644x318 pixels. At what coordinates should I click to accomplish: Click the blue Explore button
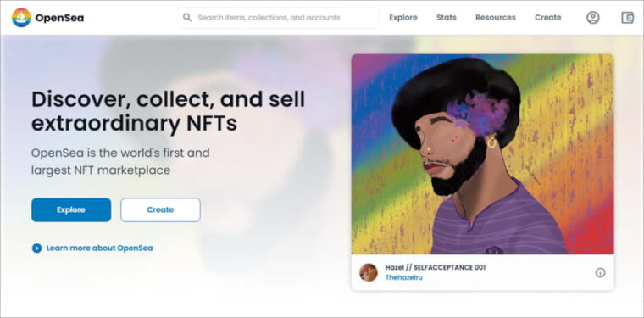(71, 210)
